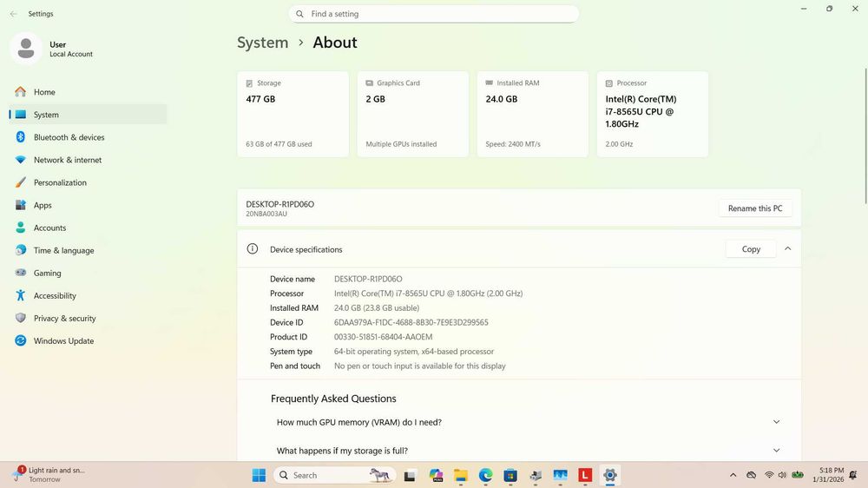Image resolution: width=868 pixels, height=488 pixels.
Task: Open Privacy & security settings
Action: [x=88, y=319]
